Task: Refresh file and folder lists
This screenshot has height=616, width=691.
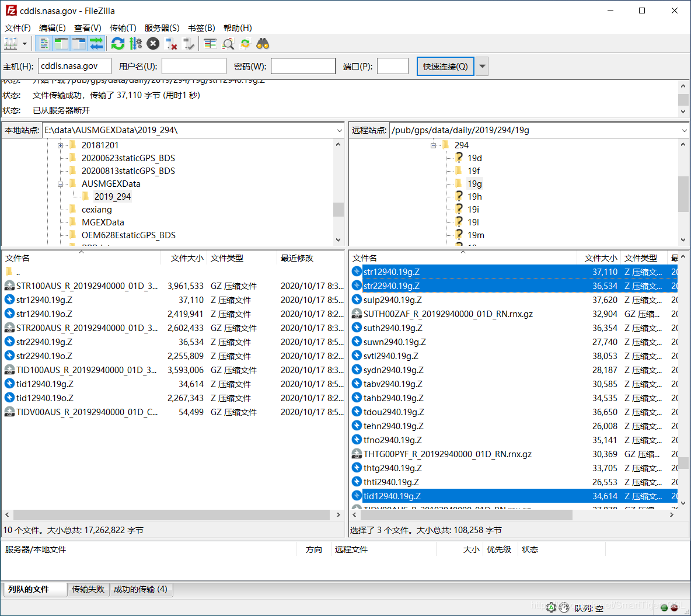Action: [x=118, y=44]
